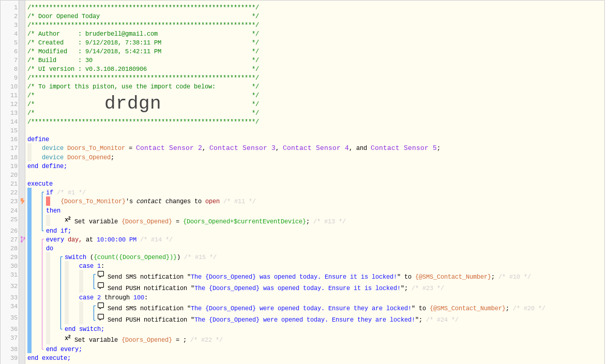
Task: Click "case 2 through 100:" label
Action: (x=113, y=298)
